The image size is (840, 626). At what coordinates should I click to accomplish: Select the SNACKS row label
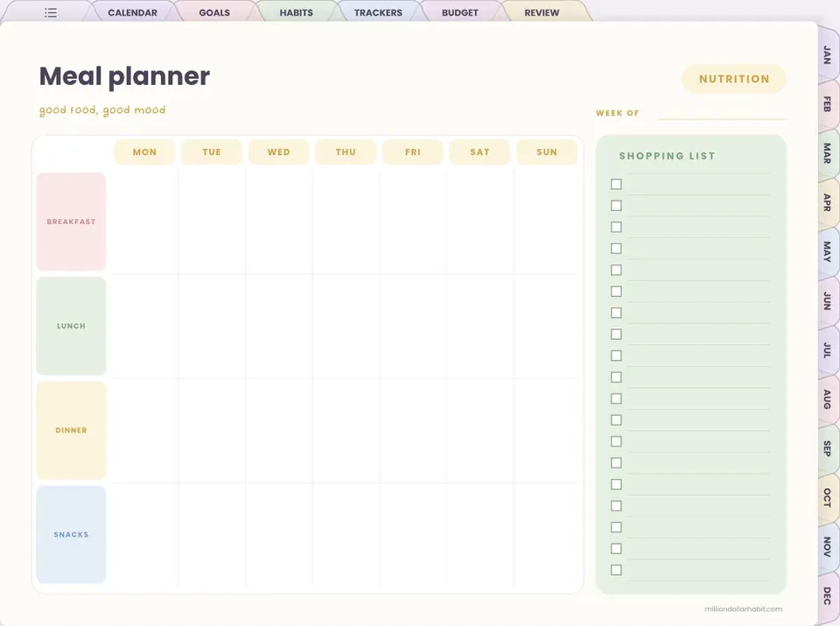[x=71, y=535]
